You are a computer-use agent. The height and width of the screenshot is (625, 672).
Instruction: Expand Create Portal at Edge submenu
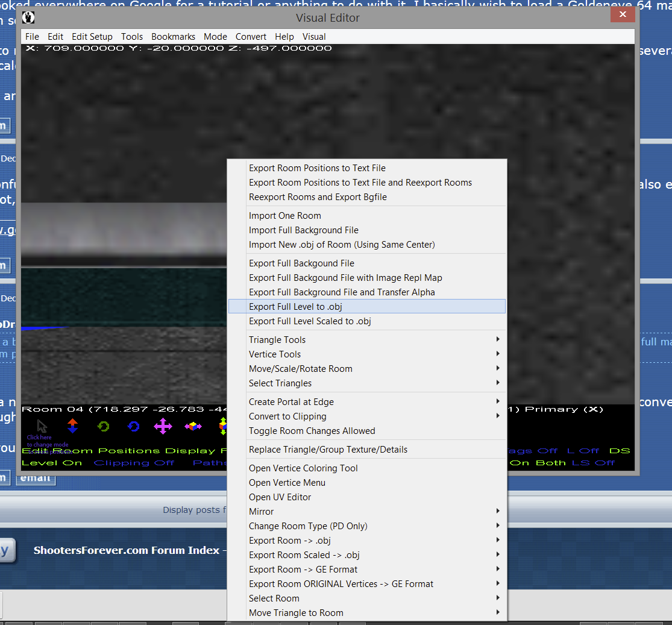click(367, 402)
